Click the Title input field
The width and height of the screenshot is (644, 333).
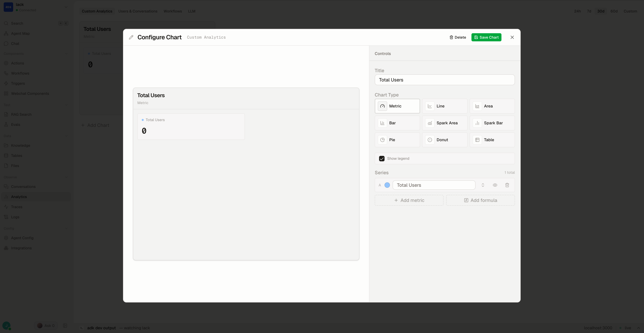pos(444,80)
